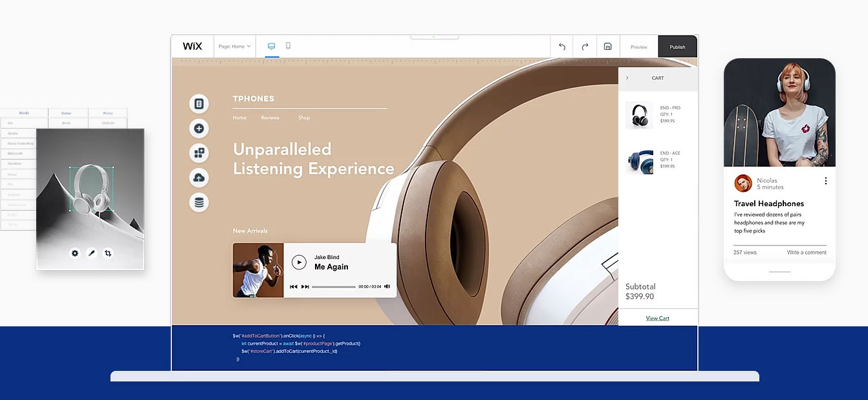The width and height of the screenshot is (868, 400).
Task: Click the undo arrow
Action: click(x=562, y=47)
